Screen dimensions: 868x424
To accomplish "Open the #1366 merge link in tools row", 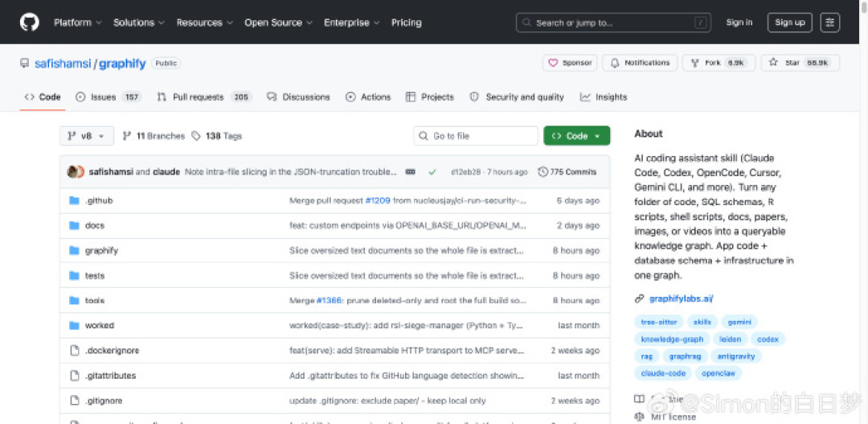I will pos(330,300).
